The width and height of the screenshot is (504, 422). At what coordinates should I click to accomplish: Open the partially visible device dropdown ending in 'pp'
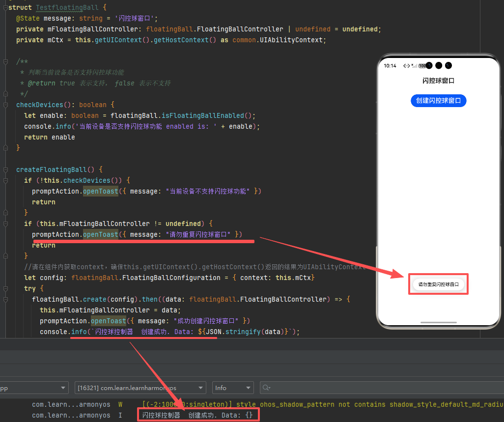34,388
